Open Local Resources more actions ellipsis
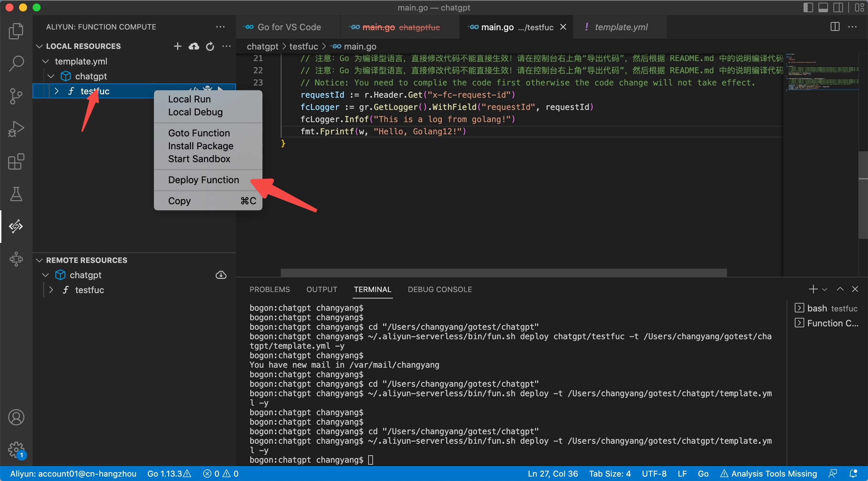The image size is (868, 481). 226,46
